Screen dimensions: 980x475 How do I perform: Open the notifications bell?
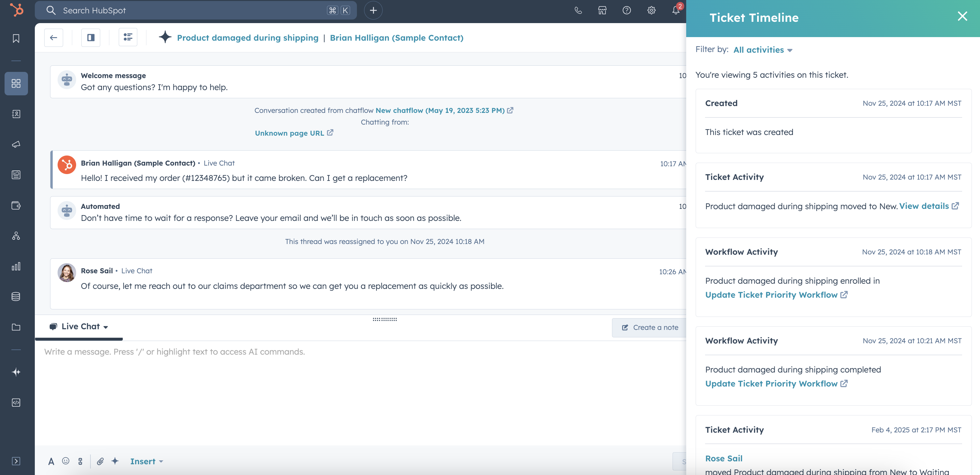point(676,10)
